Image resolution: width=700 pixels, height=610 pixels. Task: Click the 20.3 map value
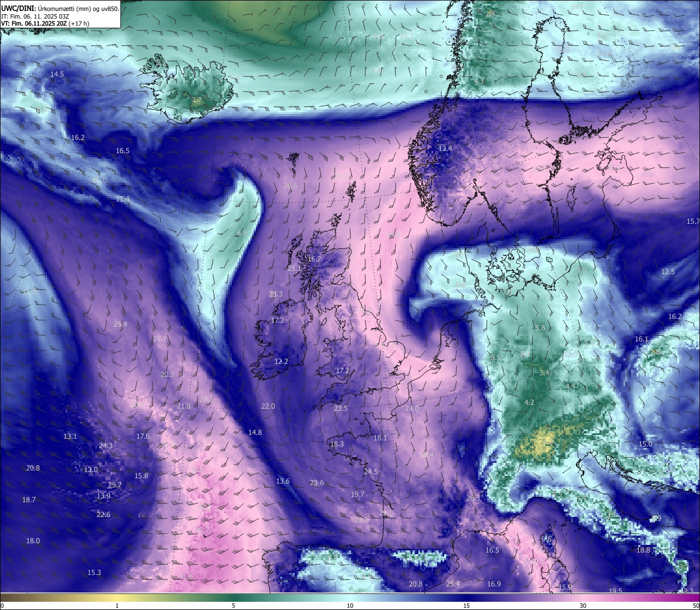click(167, 375)
